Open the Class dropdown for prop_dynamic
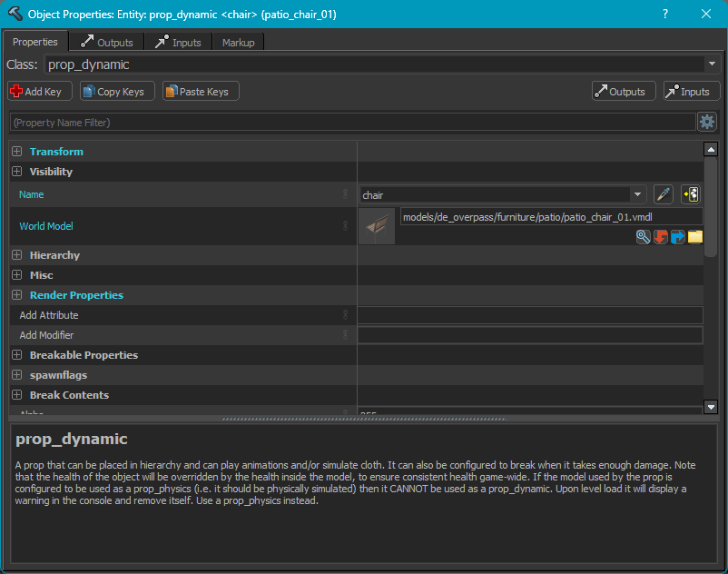728x574 pixels. tap(711, 64)
